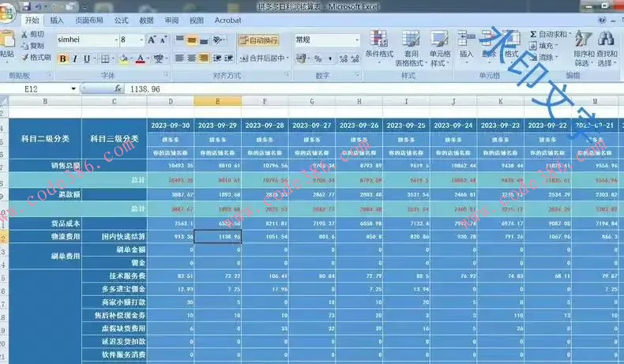Apply the Comma style icon

click(330, 58)
